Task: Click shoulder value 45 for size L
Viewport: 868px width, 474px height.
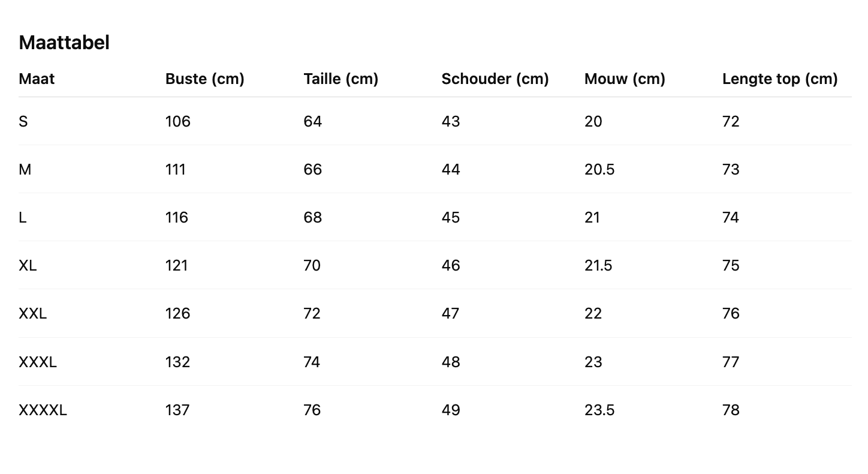Action: pos(450,218)
